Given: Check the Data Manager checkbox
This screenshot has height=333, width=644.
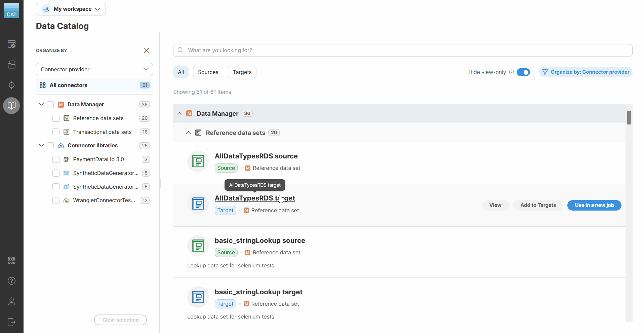Looking at the screenshot, I should pos(50,105).
